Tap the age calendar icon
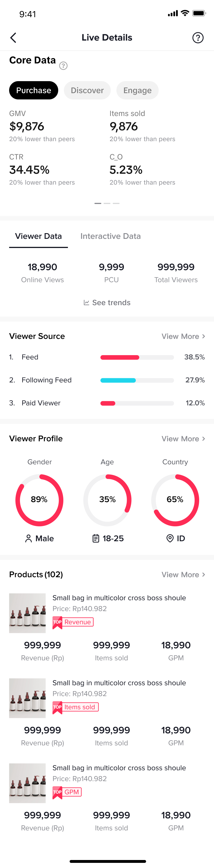This screenshot has height=868, width=214. tap(96, 539)
